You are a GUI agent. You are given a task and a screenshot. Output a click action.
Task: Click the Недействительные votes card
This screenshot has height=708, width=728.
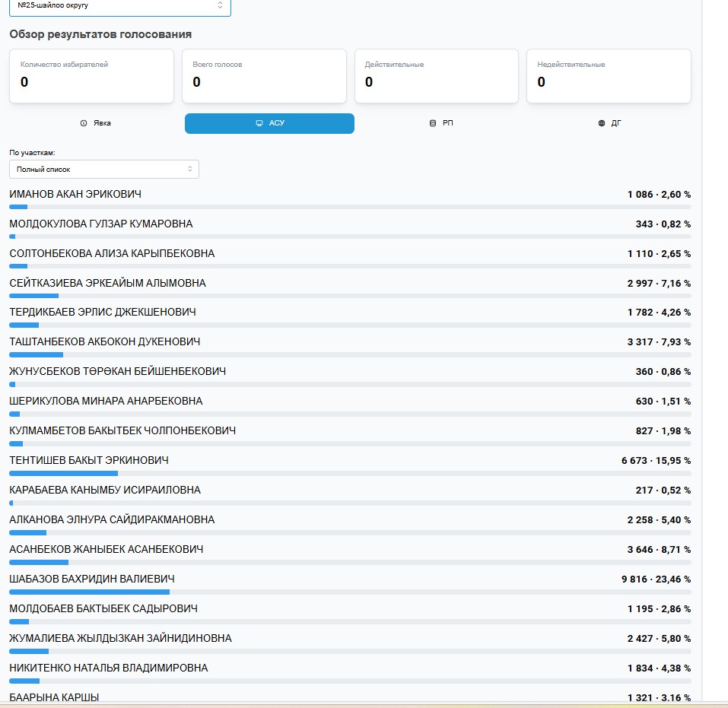[x=609, y=76]
